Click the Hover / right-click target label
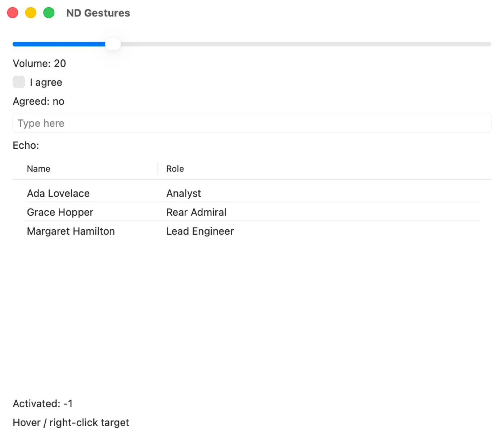The width and height of the screenshot is (504, 441). [71, 422]
